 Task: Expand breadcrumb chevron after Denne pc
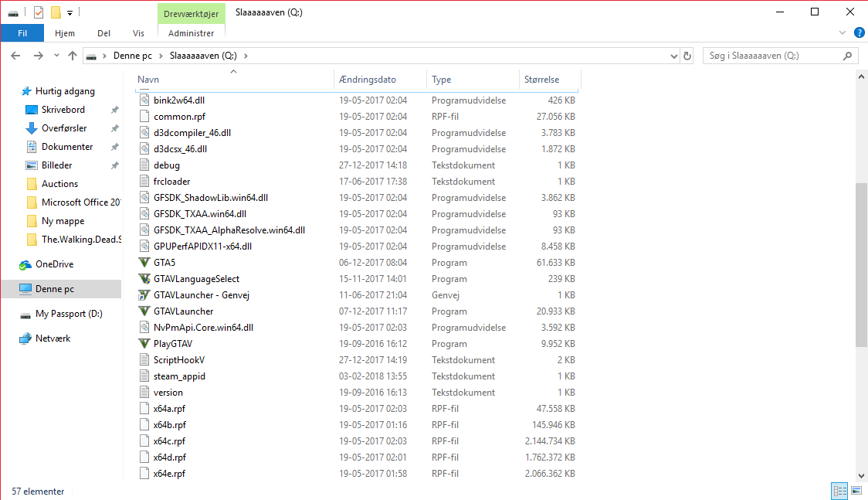click(161, 56)
